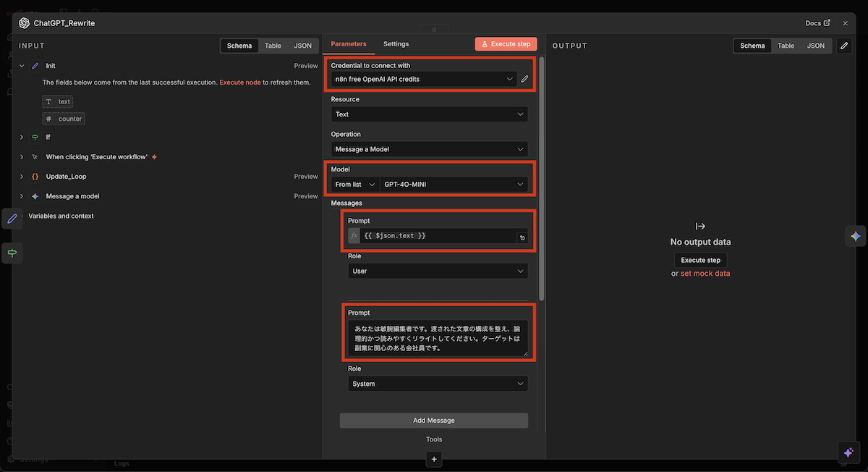Image resolution: width=868 pixels, height=472 pixels.
Task: Click the green signpost icon on left edge
Action: [x=12, y=253]
